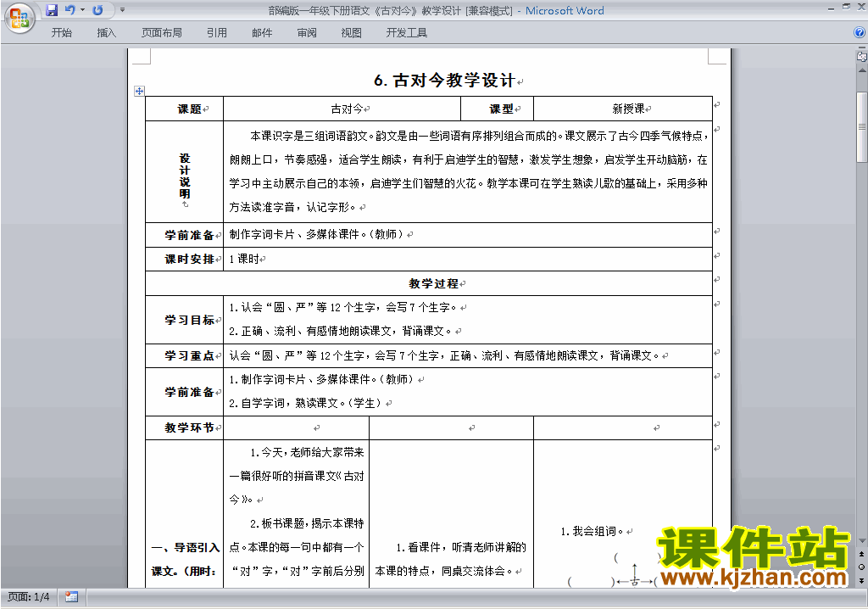Open the Office button menu

coord(20,18)
